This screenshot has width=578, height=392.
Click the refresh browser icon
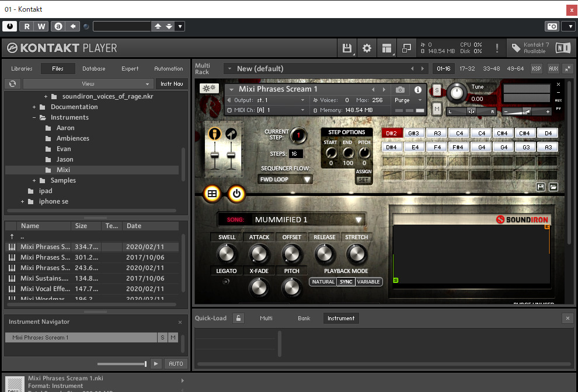point(12,83)
